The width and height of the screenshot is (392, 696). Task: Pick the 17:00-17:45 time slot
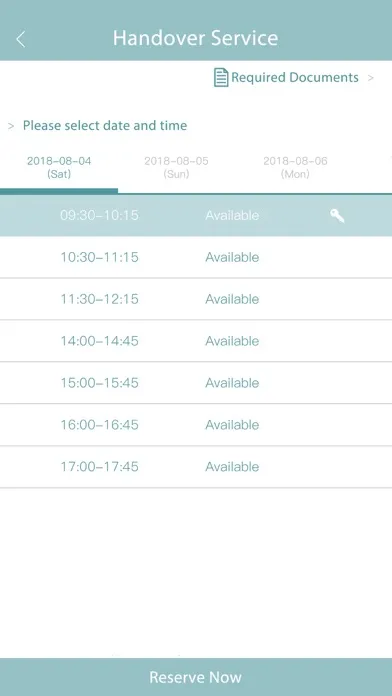pyautogui.click(x=196, y=467)
